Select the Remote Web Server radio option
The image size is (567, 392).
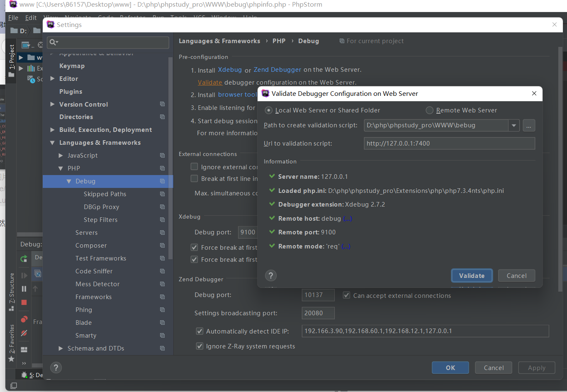430,110
